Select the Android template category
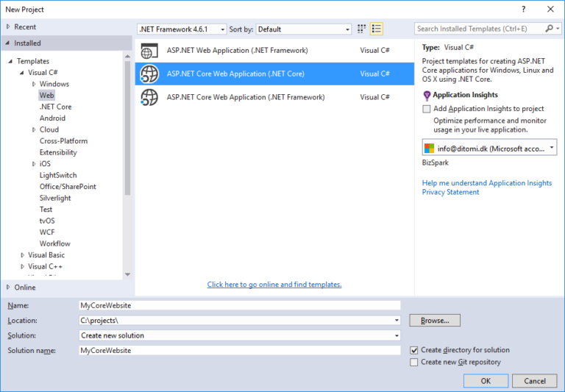The height and width of the screenshot is (392, 565). 53,118
